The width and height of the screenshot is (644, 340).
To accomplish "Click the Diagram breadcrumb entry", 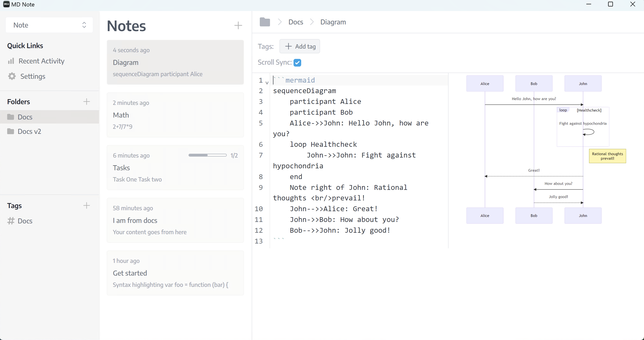I will (x=333, y=22).
